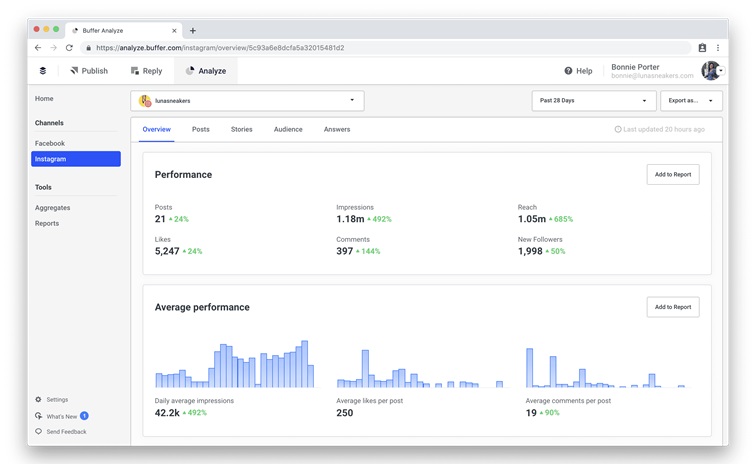Expand the account menu arrow beside the avatar
Viewport: 756px width, 464px height.
721,70
